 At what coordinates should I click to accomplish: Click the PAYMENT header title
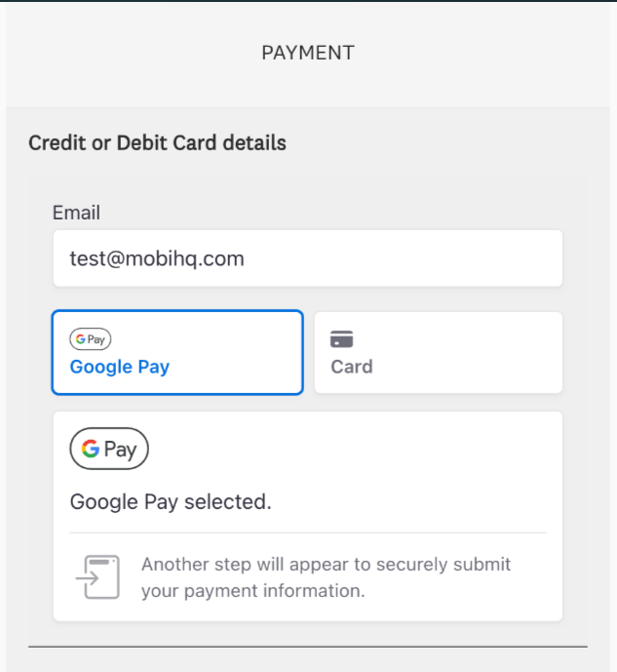click(x=308, y=53)
